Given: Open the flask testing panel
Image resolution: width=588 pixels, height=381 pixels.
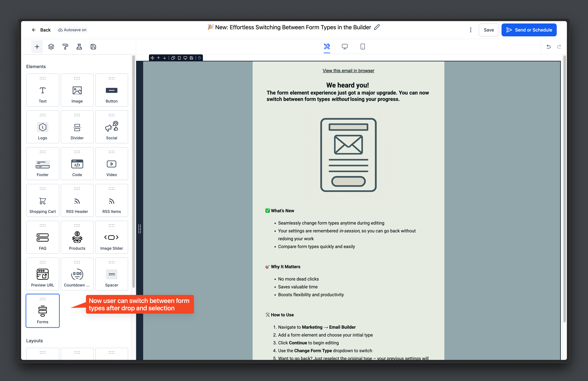Looking at the screenshot, I should (79, 47).
